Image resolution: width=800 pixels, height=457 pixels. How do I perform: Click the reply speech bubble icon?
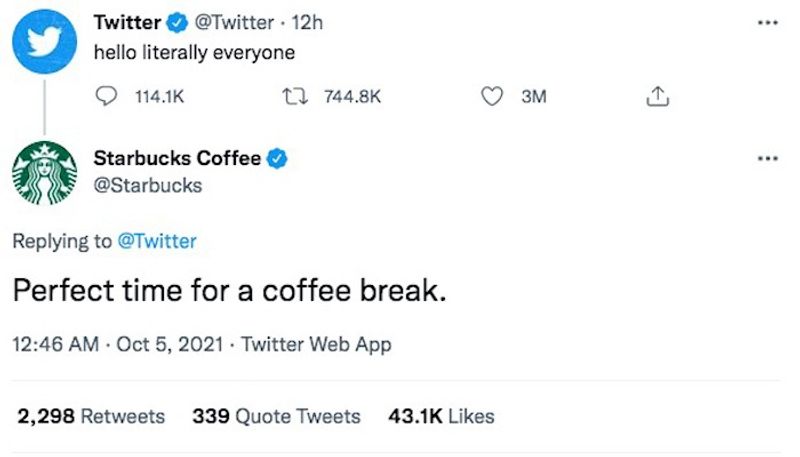click(105, 97)
